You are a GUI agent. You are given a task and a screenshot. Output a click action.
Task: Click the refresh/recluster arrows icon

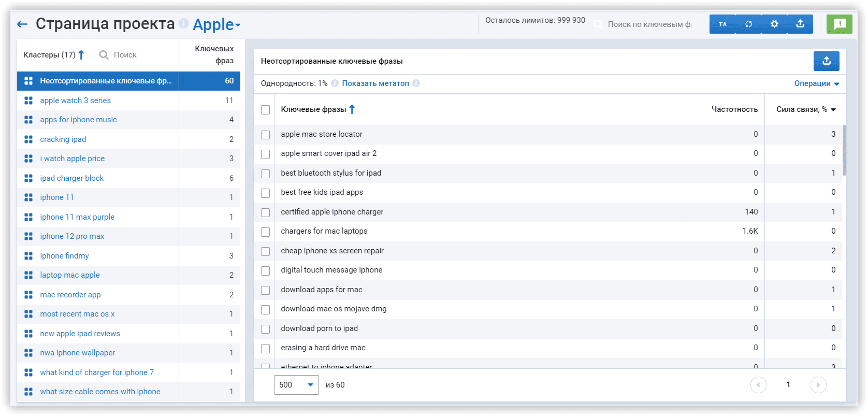point(748,24)
